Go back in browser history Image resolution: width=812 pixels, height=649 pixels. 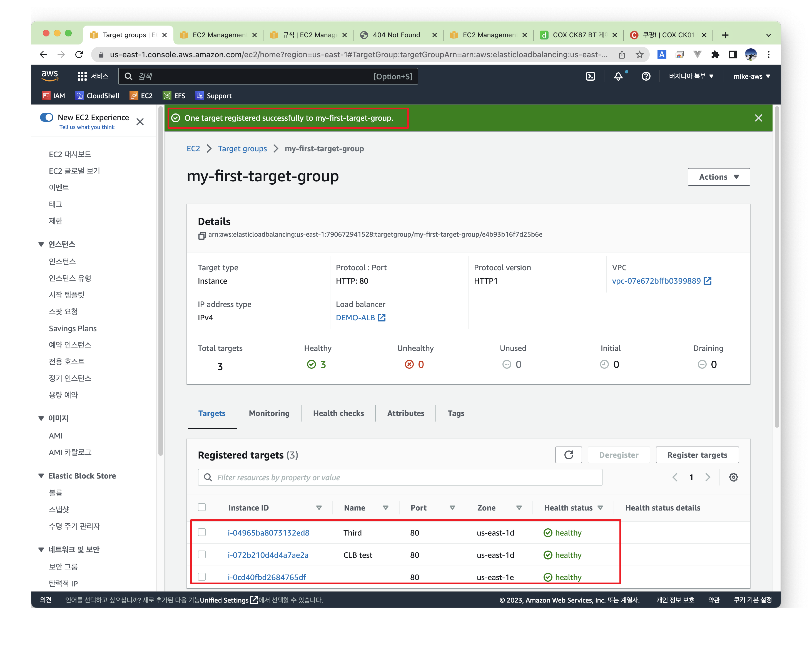pos(44,55)
